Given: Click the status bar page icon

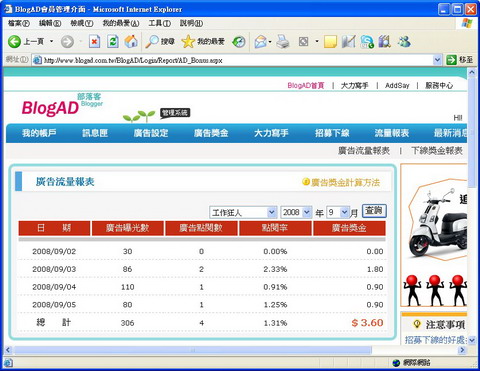Looking at the screenshot, I should 8,362.
